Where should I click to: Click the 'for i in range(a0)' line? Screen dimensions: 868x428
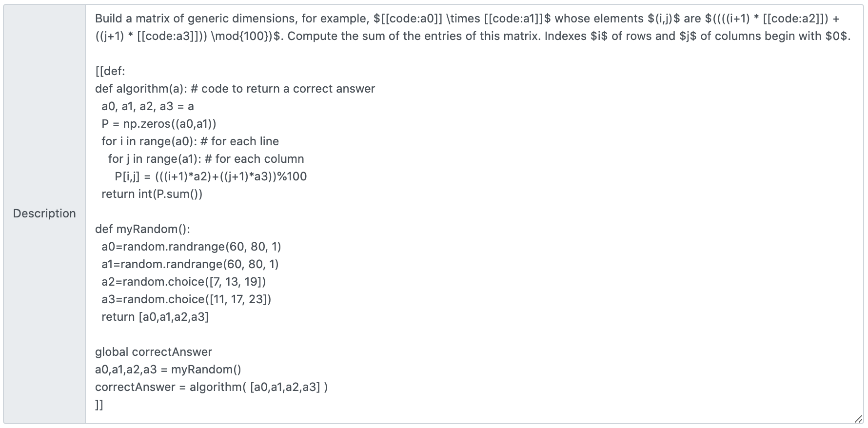pyautogui.click(x=190, y=141)
